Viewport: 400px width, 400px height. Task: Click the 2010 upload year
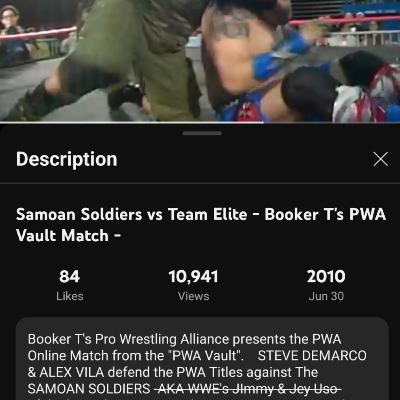pyautogui.click(x=326, y=276)
